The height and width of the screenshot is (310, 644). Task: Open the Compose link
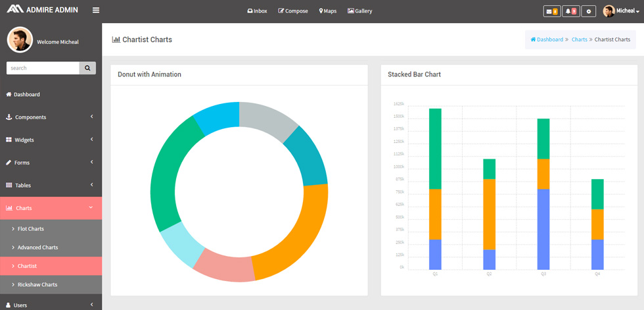[x=293, y=11]
